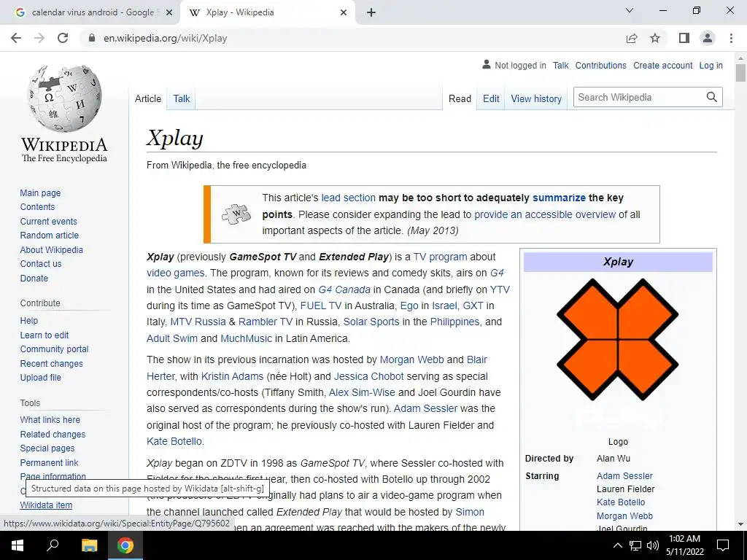Select the Article tab
Screen dimensions: 747x560
pyautogui.click(x=147, y=98)
